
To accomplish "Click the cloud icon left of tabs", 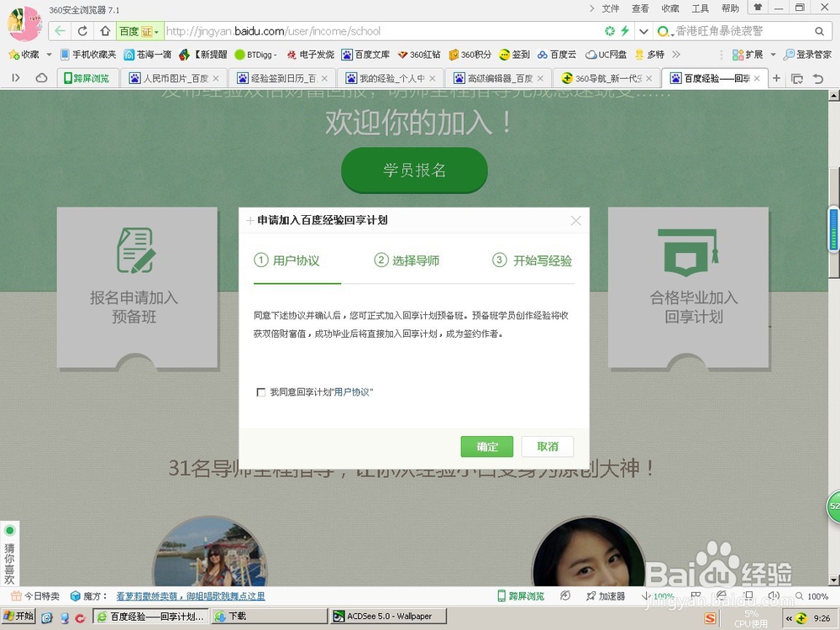I will pos(41,78).
